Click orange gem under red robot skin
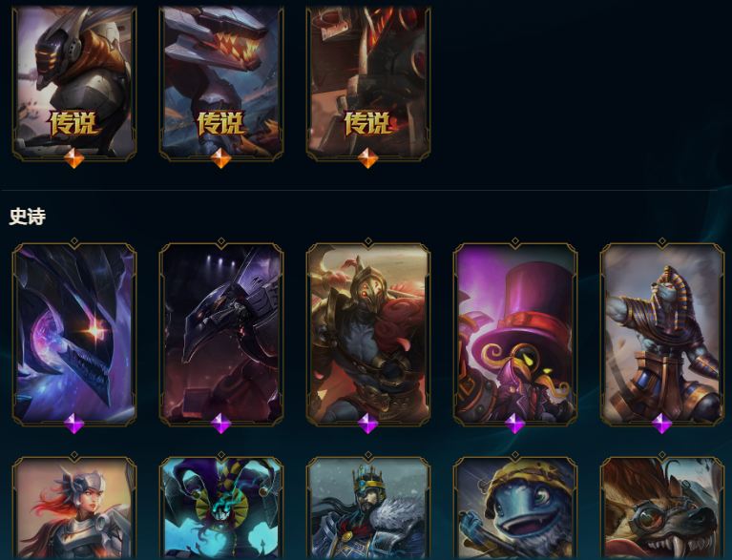Screen dimensions: 732x560 point(367,158)
